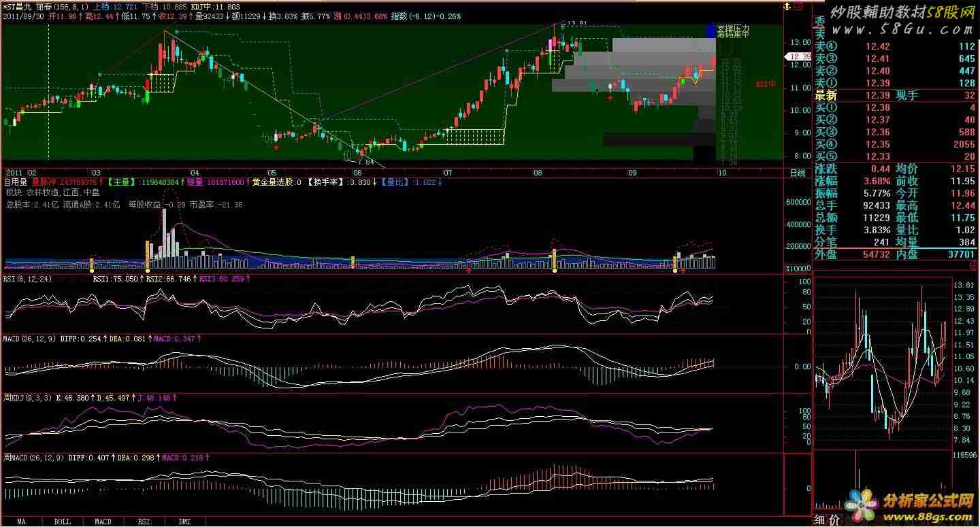Click the blue 支撑压力 legend swatch

(x=711, y=30)
